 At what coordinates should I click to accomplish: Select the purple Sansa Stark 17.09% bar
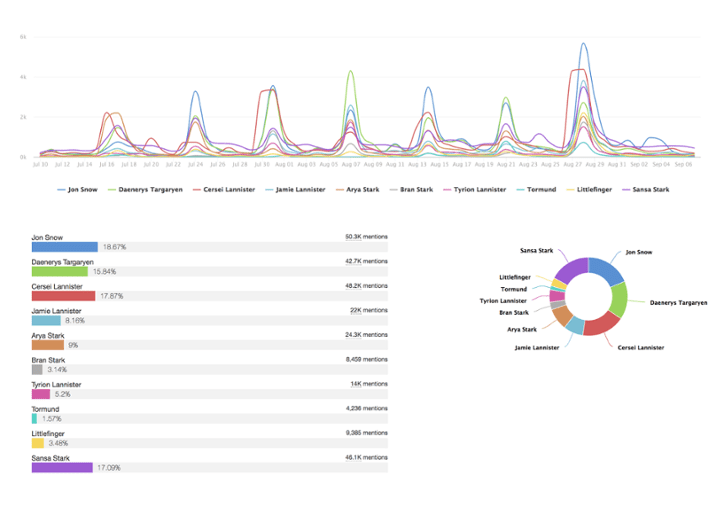(x=62, y=467)
